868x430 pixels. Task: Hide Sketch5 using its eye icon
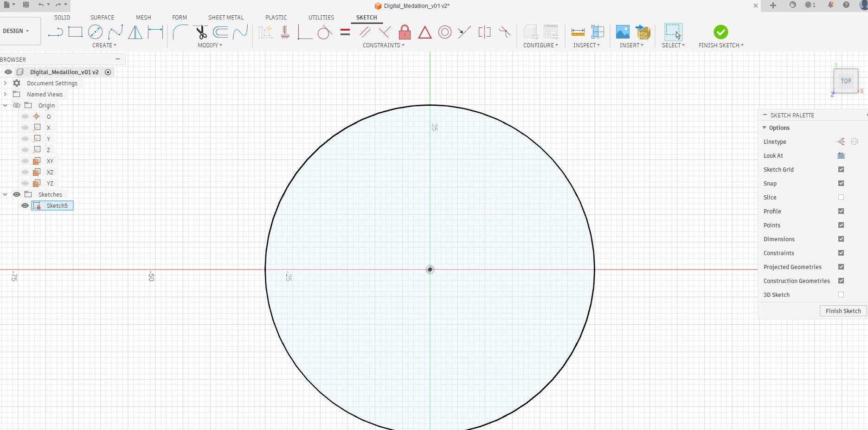click(25, 205)
